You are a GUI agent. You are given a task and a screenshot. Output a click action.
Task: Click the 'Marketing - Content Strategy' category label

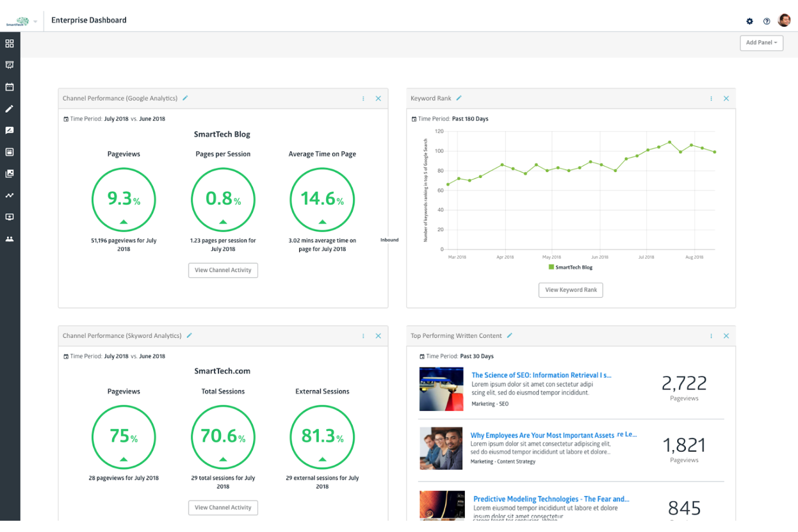click(x=503, y=461)
